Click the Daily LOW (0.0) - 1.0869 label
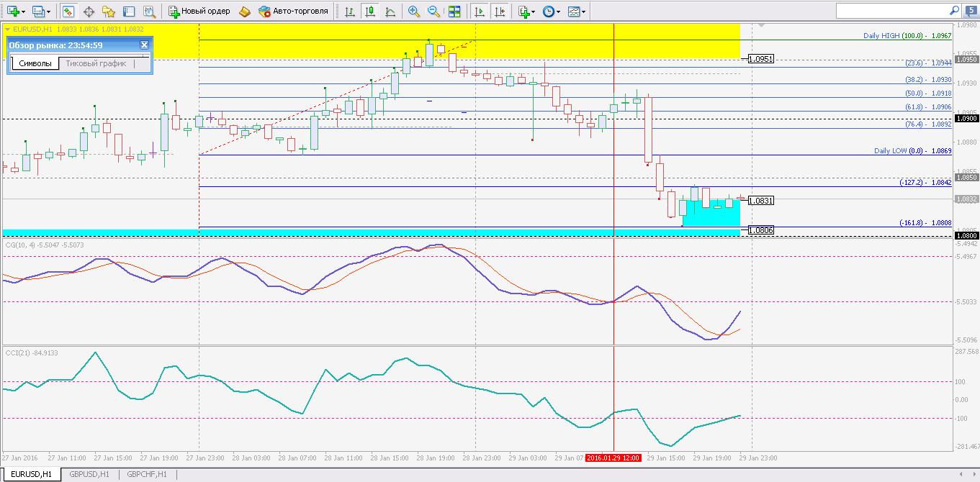The image size is (980, 482). [912, 151]
